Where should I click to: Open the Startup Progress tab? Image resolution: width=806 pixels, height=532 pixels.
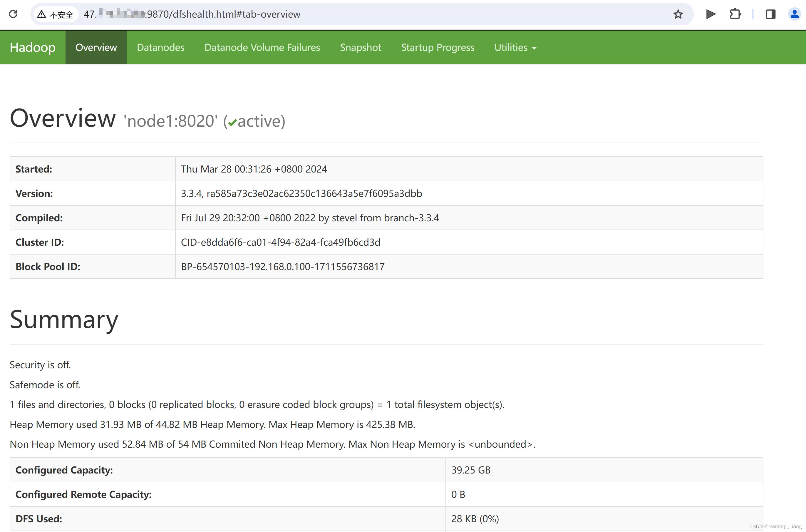[438, 47]
